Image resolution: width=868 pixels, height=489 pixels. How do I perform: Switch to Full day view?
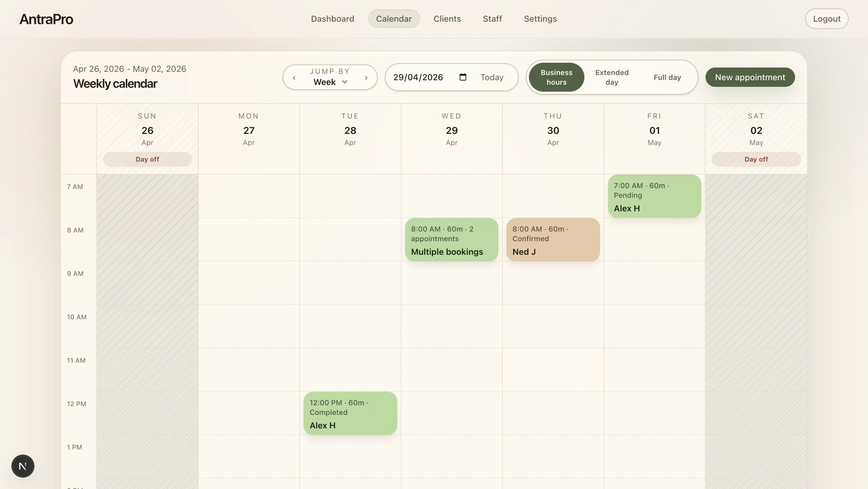pyautogui.click(x=667, y=77)
